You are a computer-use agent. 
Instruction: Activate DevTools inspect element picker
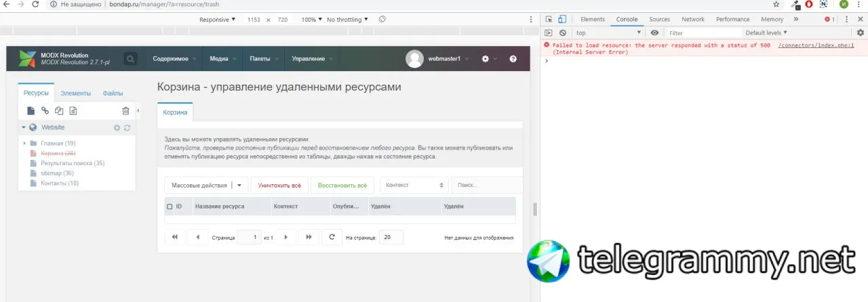click(x=549, y=20)
